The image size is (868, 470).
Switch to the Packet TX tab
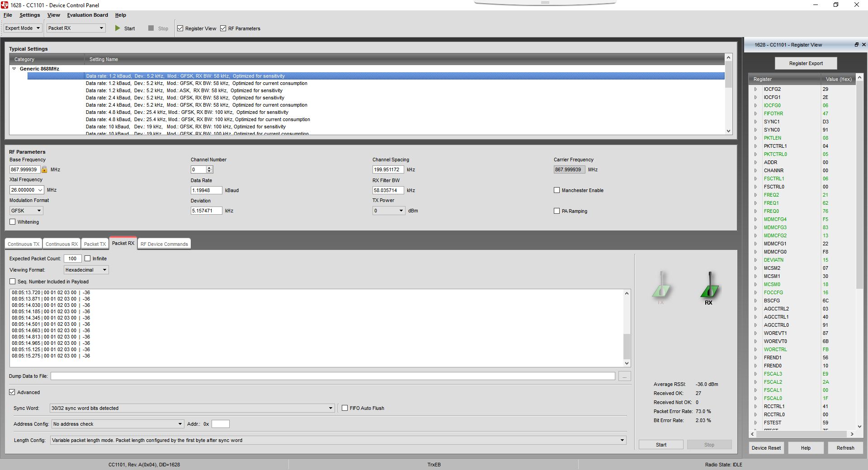[95, 244]
